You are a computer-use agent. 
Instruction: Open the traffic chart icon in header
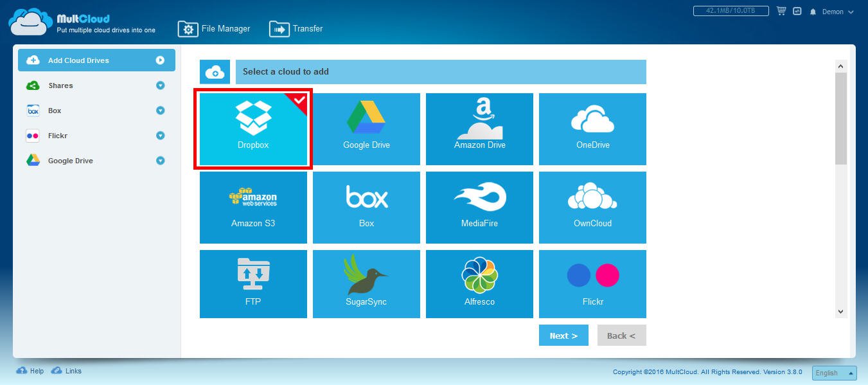(797, 11)
